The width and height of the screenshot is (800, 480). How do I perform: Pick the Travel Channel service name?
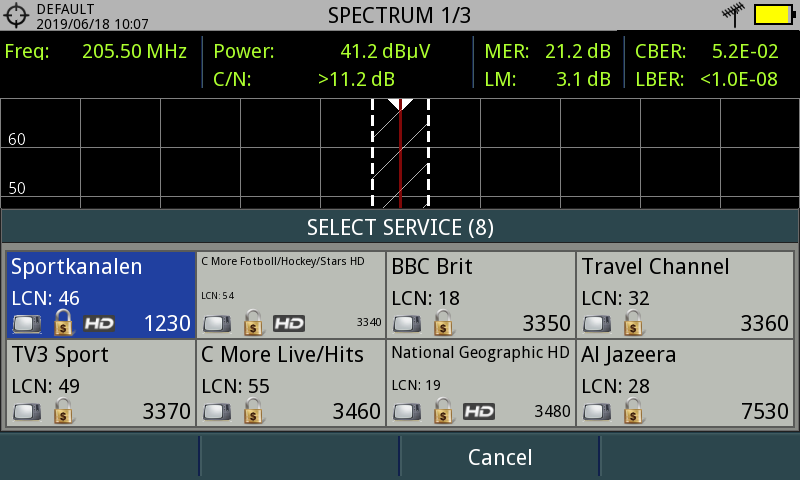pos(656,267)
